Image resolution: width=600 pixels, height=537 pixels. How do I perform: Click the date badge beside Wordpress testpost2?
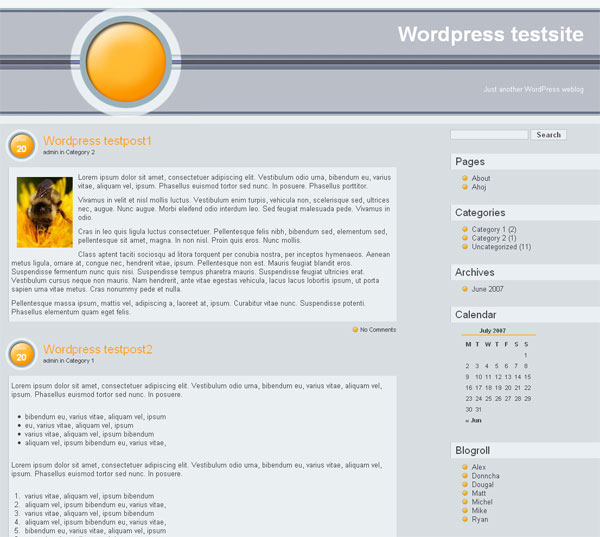click(x=21, y=354)
